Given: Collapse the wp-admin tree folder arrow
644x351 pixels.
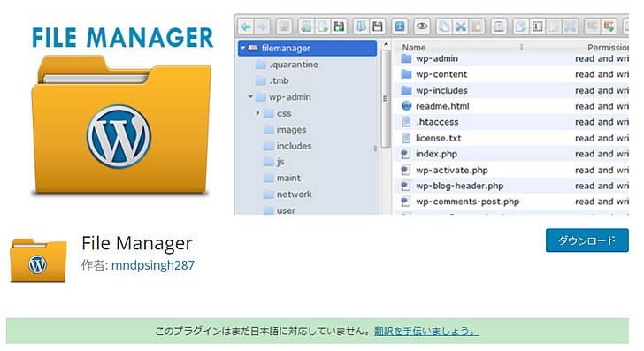Looking at the screenshot, I should 250,97.
